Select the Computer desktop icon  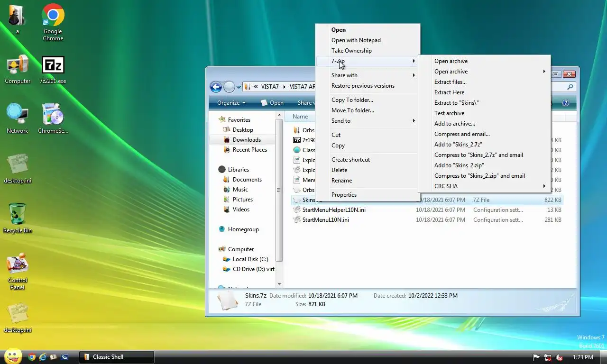coord(18,70)
